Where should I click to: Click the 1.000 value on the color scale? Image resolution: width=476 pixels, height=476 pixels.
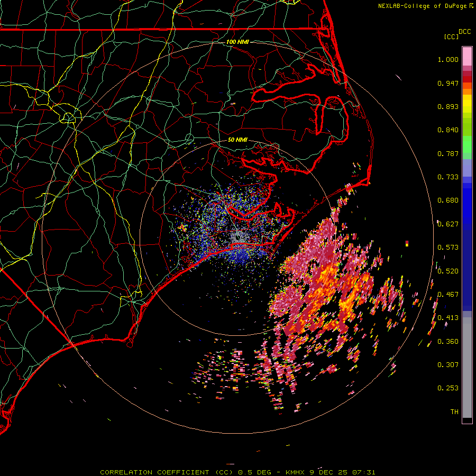(448, 59)
